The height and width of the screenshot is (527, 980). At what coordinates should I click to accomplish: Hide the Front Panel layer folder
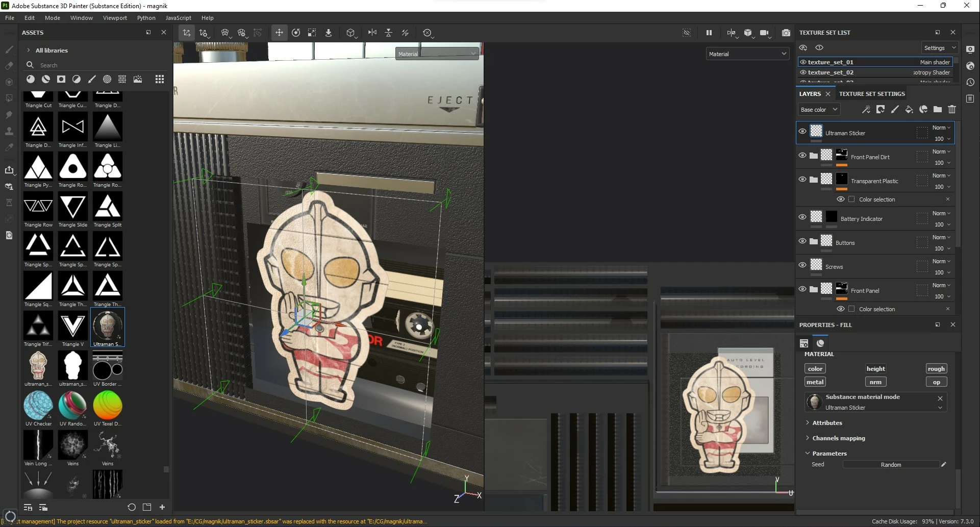coord(802,289)
